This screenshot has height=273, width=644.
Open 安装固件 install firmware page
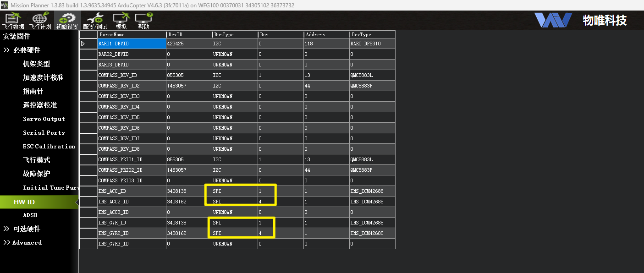coord(17,36)
